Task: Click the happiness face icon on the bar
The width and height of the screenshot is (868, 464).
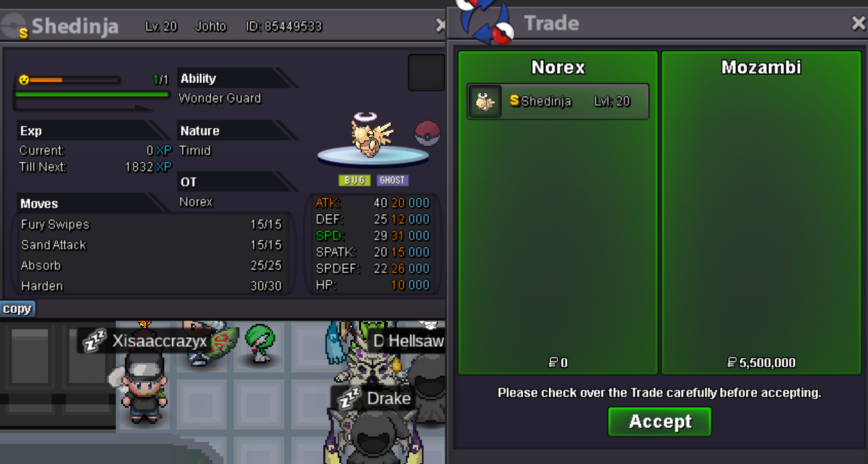Action: pos(24,80)
